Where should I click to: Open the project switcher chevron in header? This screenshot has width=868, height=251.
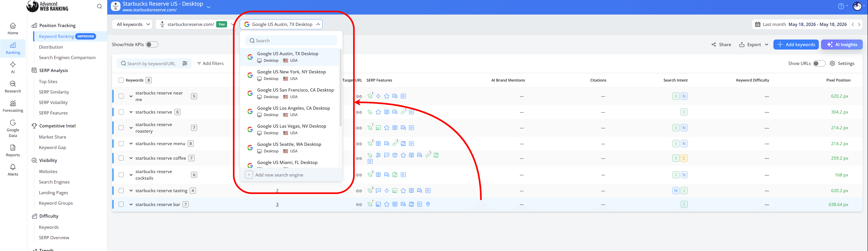pos(209,7)
